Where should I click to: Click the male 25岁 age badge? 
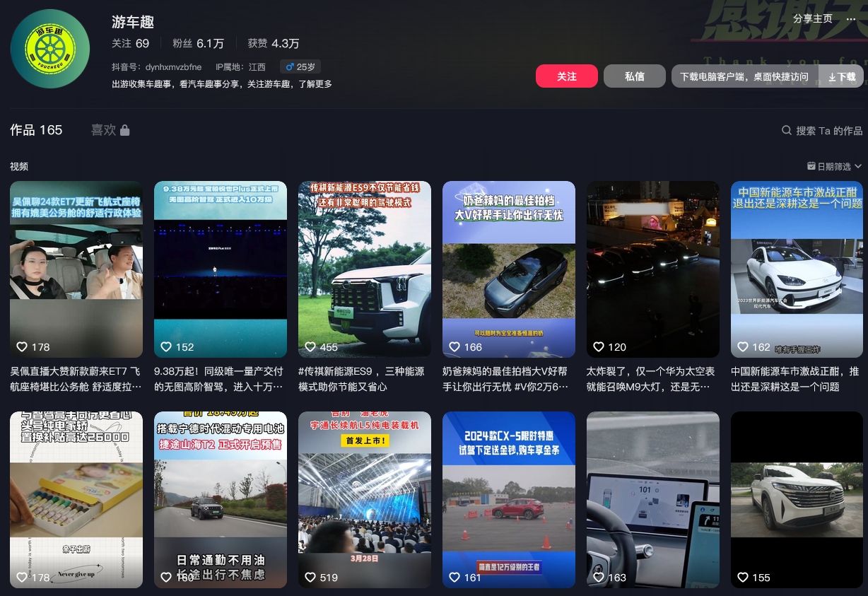300,67
